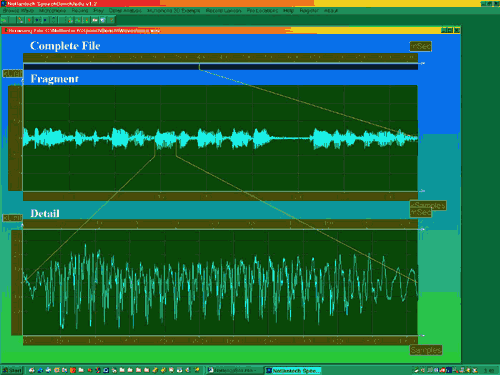Click the system tray clock
Viewport: 500px width, 375px height.
click(x=489, y=370)
